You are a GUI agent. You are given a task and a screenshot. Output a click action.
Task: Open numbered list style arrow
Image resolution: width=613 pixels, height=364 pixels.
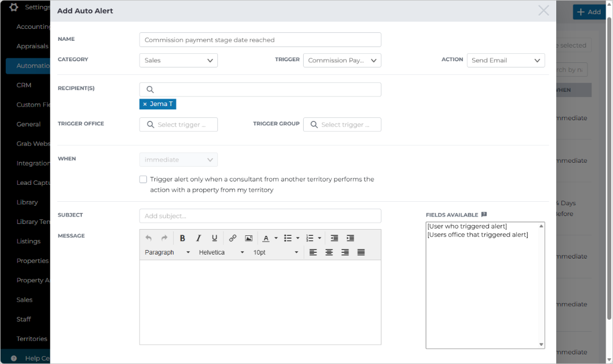click(x=320, y=238)
